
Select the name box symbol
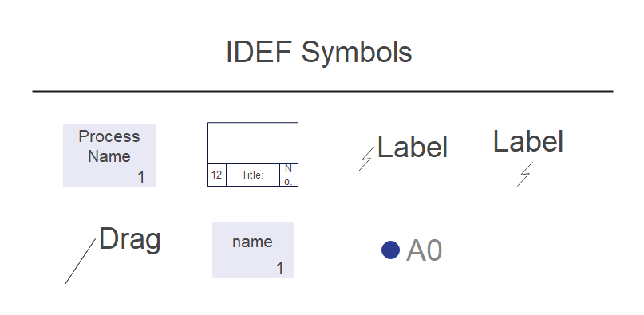(x=253, y=250)
